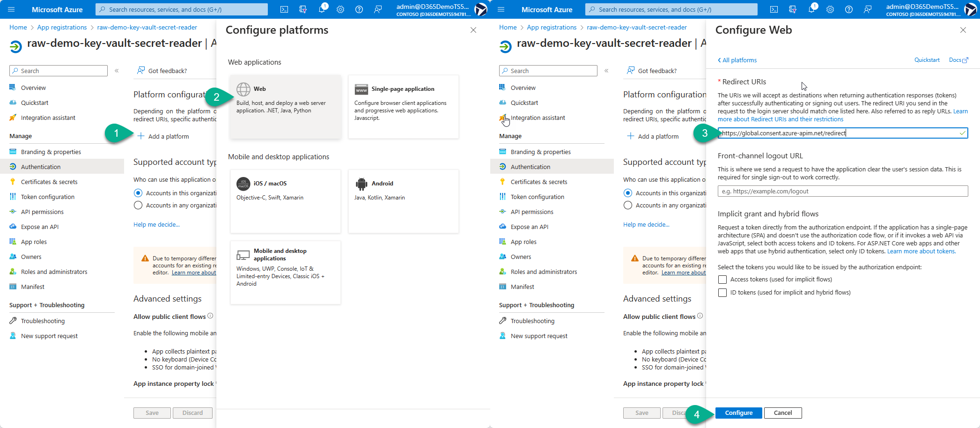Open the Help me decide link in the Configure Web window

coord(646,225)
